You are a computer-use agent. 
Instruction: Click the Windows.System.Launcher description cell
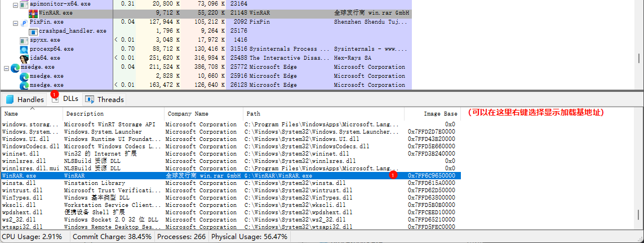coord(103,132)
